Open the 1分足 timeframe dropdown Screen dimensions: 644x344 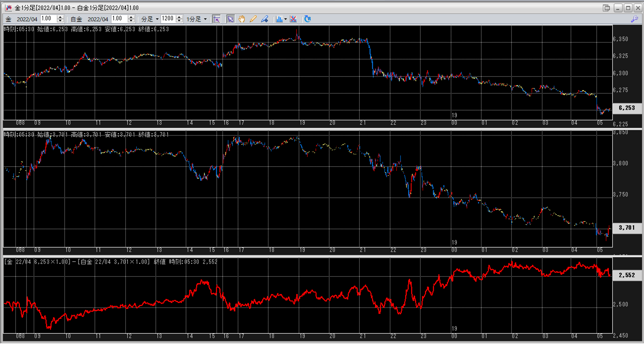[197, 19]
